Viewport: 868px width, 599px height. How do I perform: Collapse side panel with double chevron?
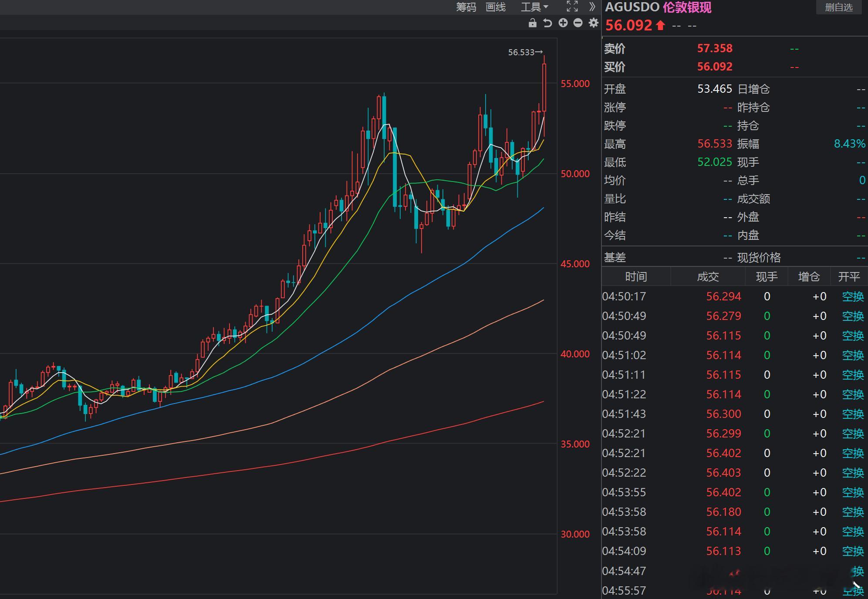point(592,7)
